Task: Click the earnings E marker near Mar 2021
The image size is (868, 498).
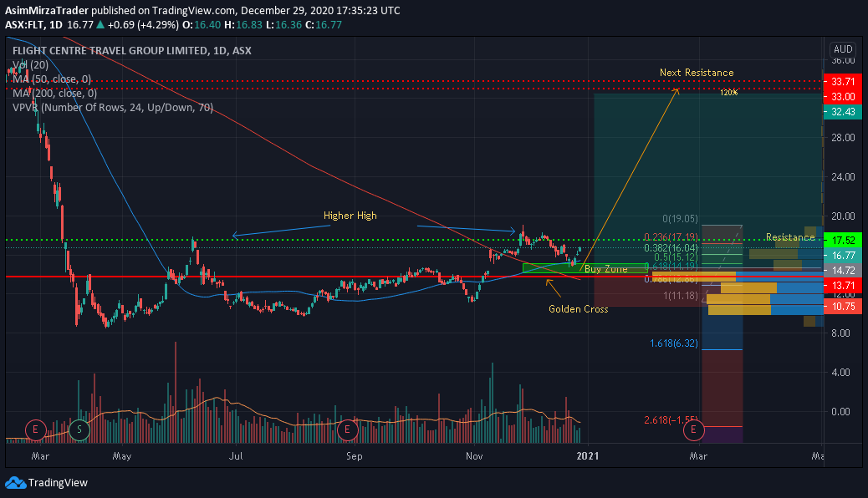Action: [693, 429]
